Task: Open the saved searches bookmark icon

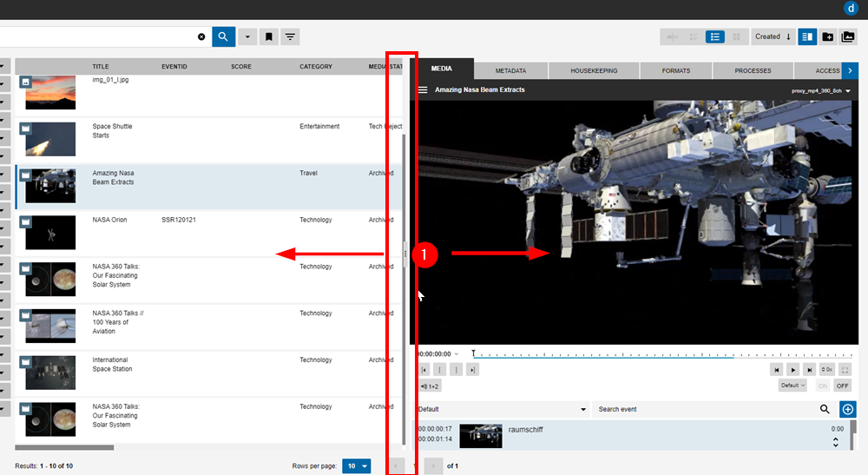Action: [x=269, y=36]
